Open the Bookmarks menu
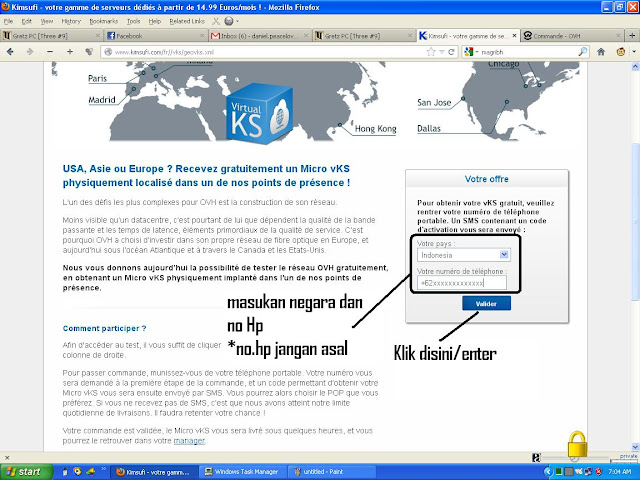 tap(104, 21)
